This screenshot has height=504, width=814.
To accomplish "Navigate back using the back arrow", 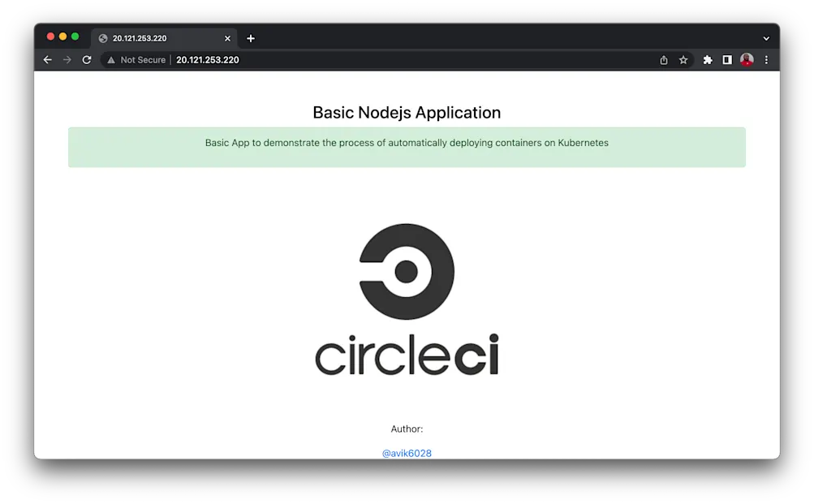I will click(47, 59).
